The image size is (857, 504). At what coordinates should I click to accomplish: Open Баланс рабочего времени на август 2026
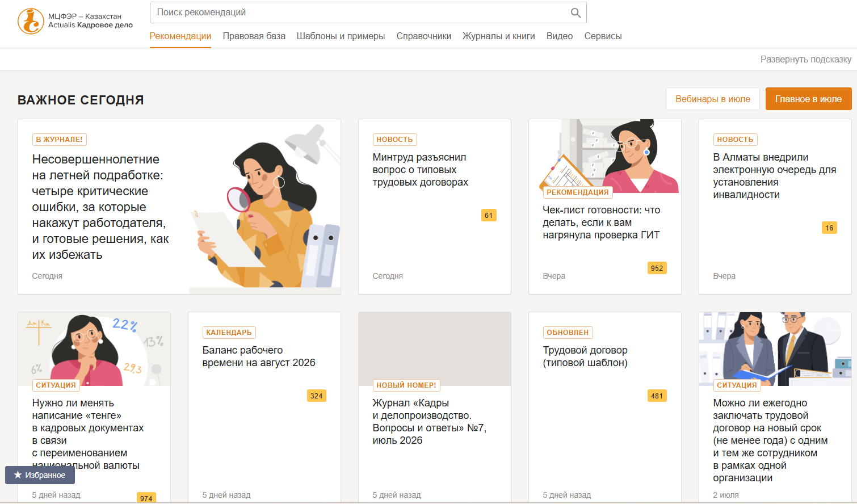pos(259,356)
